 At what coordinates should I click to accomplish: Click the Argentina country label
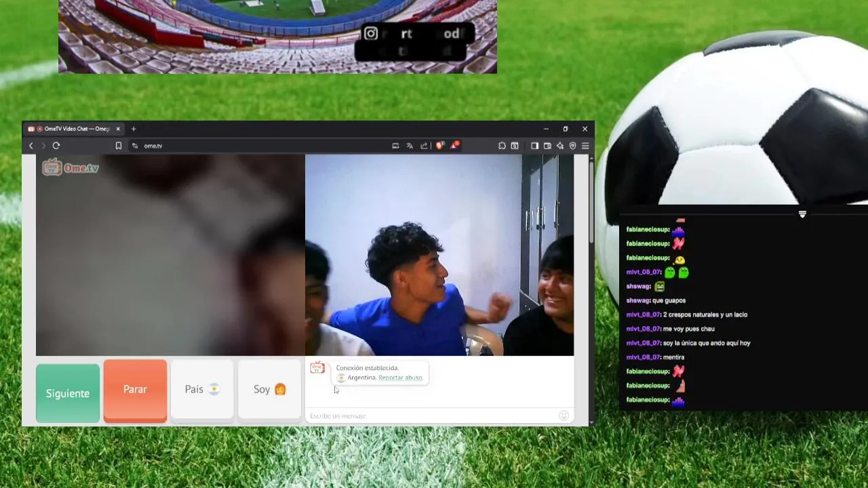pyautogui.click(x=361, y=378)
